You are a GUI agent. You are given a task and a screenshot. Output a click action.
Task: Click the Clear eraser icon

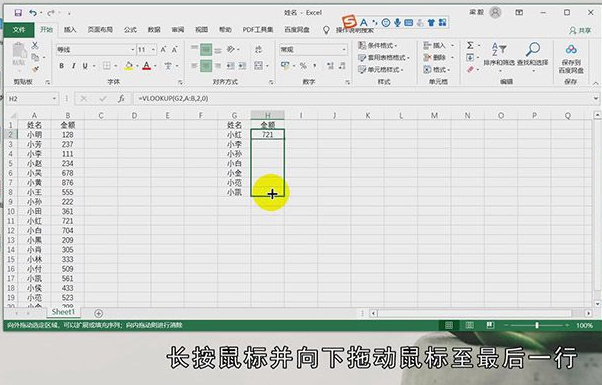tap(470, 69)
